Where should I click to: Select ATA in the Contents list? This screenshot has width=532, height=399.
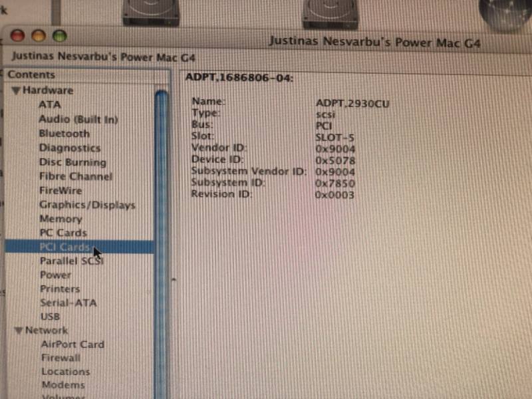(x=49, y=104)
